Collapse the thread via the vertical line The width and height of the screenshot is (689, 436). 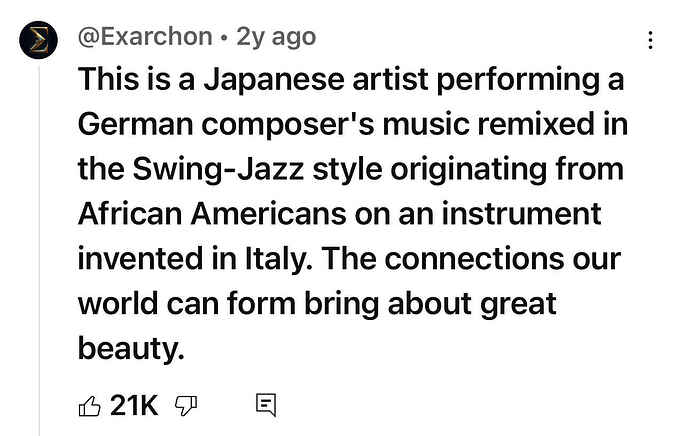point(39,251)
